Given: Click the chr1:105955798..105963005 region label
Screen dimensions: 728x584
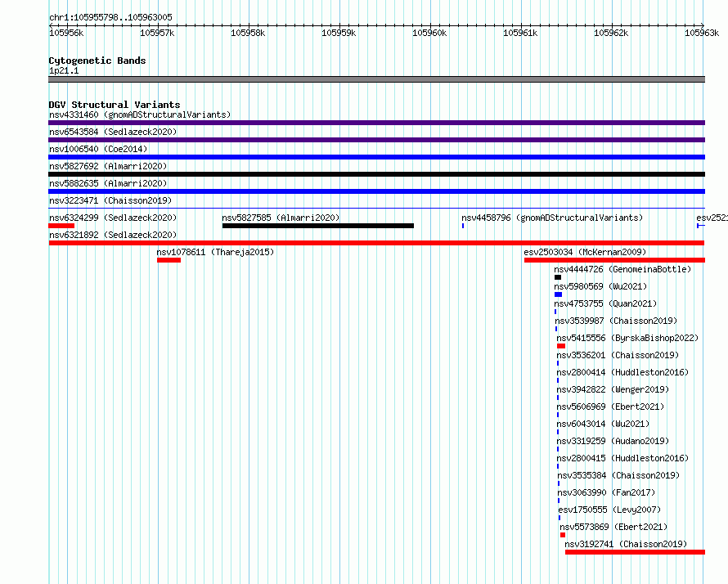Looking at the screenshot, I should [x=110, y=17].
